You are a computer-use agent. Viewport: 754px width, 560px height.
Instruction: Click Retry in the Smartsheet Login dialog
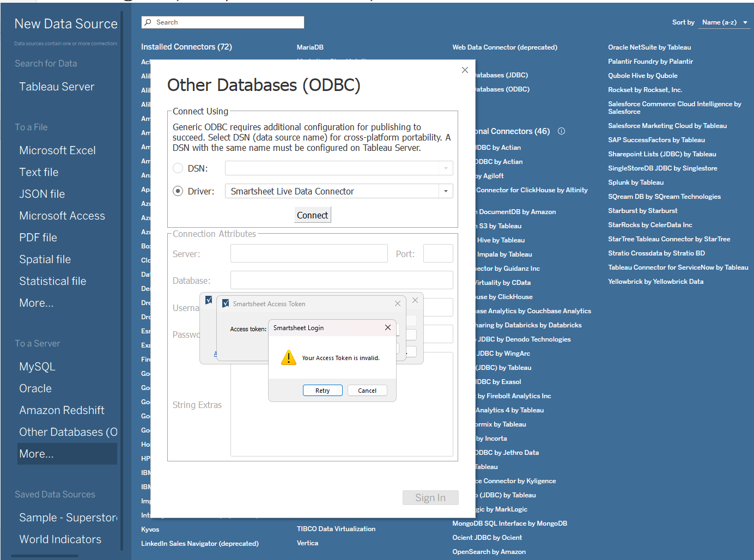tap(323, 391)
